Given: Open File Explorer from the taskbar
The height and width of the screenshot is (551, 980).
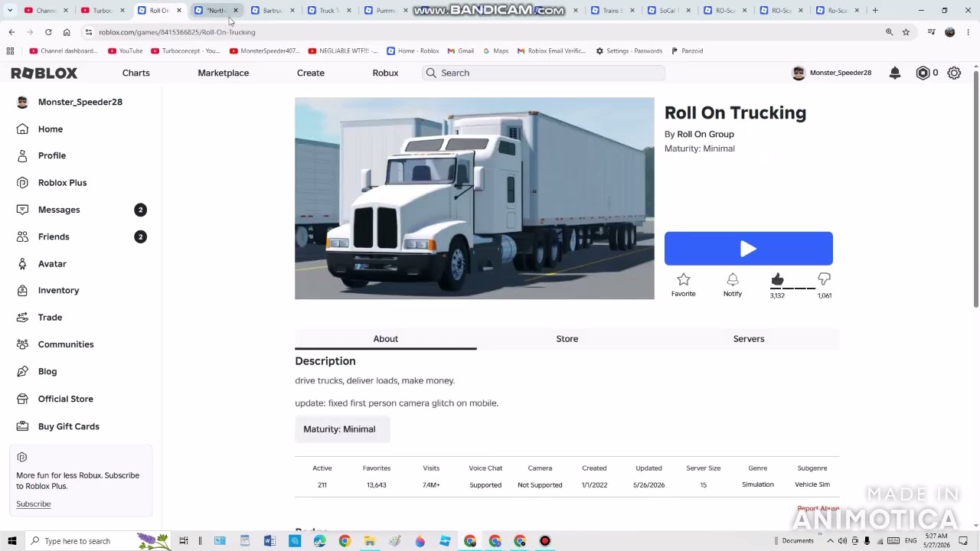Looking at the screenshot, I should [370, 541].
